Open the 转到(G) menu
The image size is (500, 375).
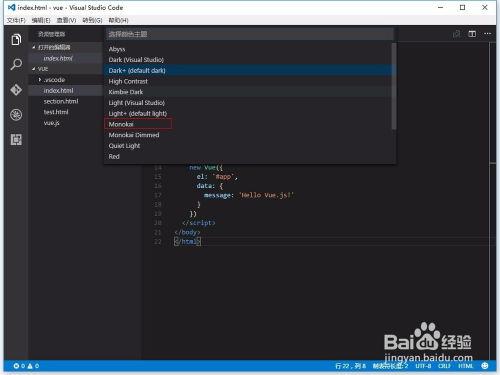92,20
